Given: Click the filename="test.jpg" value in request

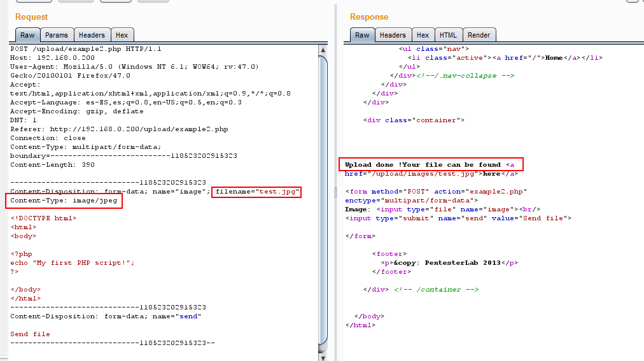Looking at the screenshot, I should (x=256, y=192).
